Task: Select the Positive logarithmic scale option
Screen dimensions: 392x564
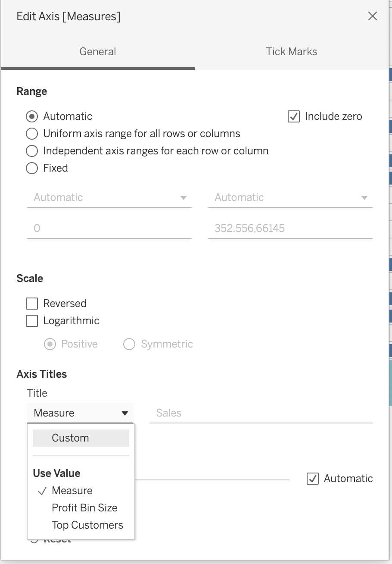Action: (x=50, y=344)
